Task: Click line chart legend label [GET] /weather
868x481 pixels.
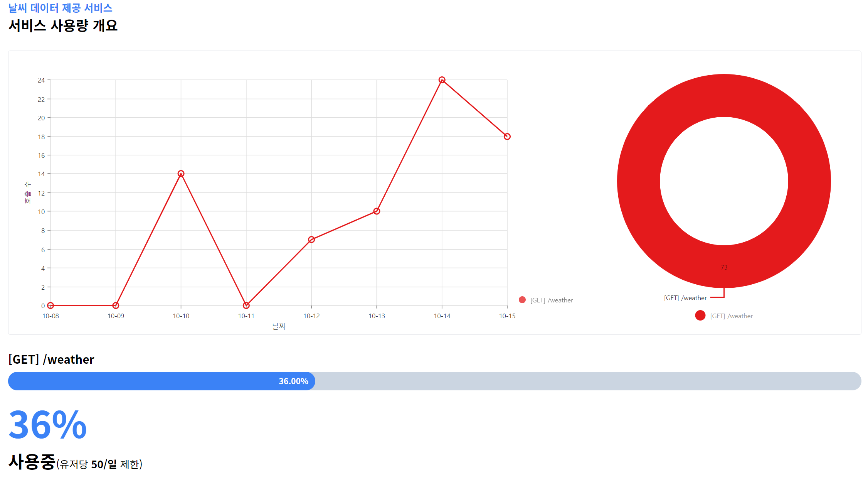Action: pyautogui.click(x=552, y=300)
